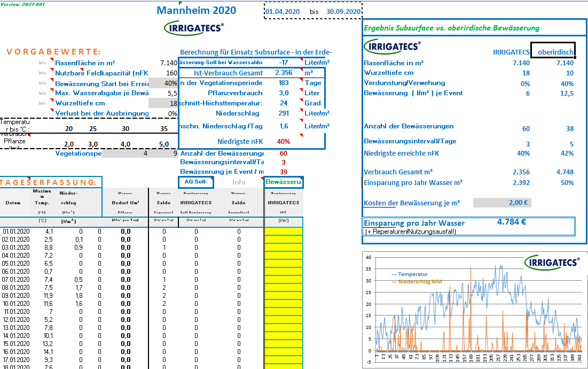Click the VORGABEWERTE: heading

(53, 51)
